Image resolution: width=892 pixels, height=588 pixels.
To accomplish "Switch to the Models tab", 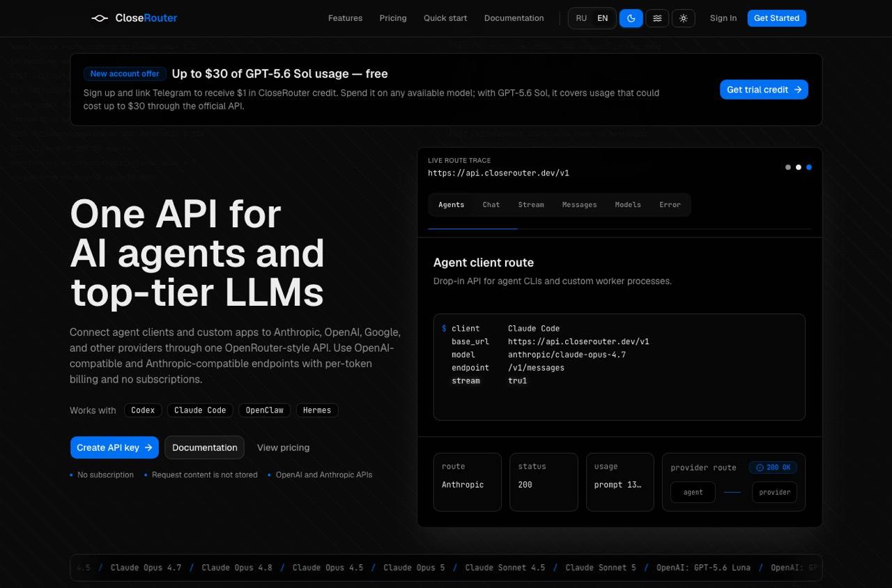I will coord(628,205).
